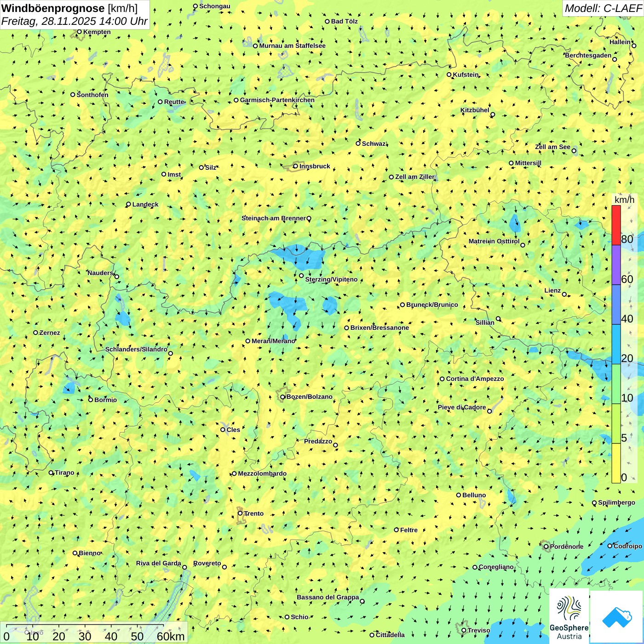The width and height of the screenshot is (644, 644).
Task: Click the Garmisch-Partenkirchen label
Action: point(277,100)
